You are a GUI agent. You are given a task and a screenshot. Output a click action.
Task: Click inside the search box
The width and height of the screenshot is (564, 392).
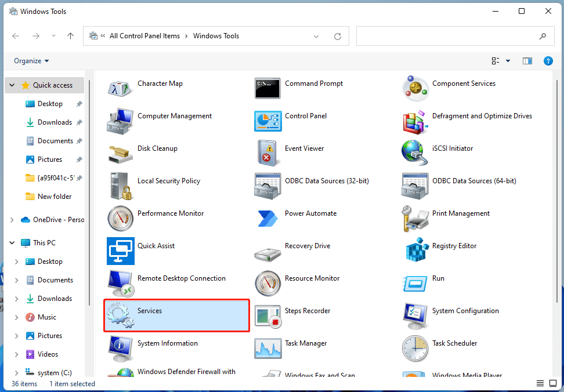tap(453, 36)
